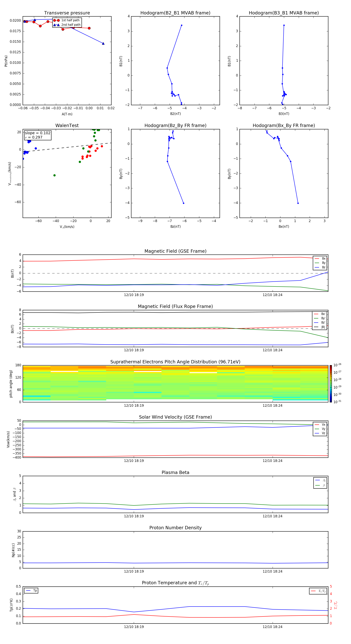351x644 pixels.
Task: Click the A(T·m) x-axis label
Action: click(x=67, y=114)
